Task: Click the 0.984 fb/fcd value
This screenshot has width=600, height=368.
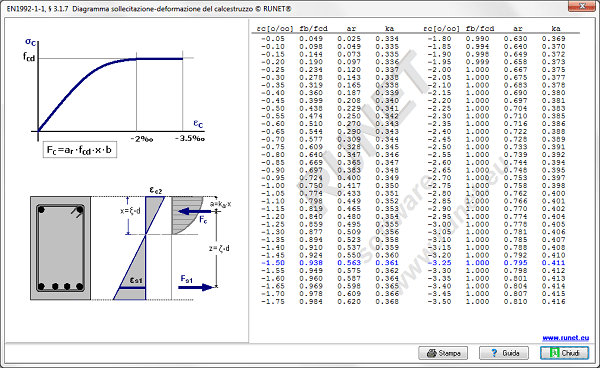Action: [311, 301]
